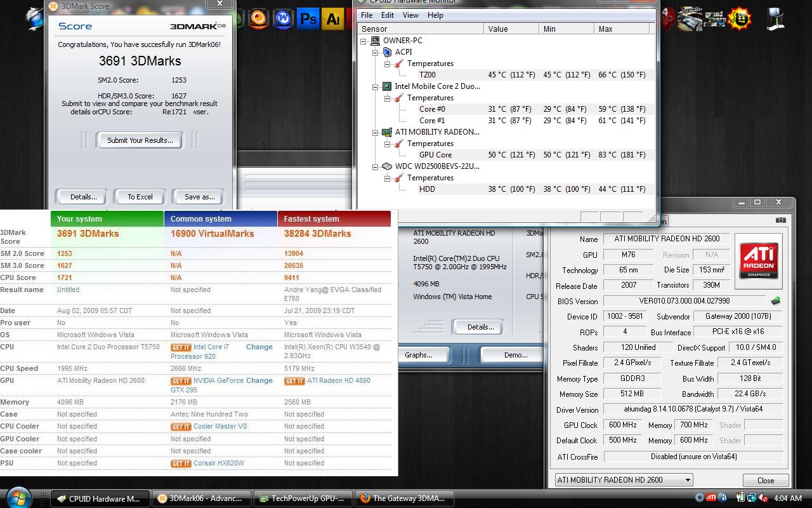This screenshot has width=812, height=508.
Task: Open the Corsair HX620W link
Action: pyautogui.click(x=219, y=463)
